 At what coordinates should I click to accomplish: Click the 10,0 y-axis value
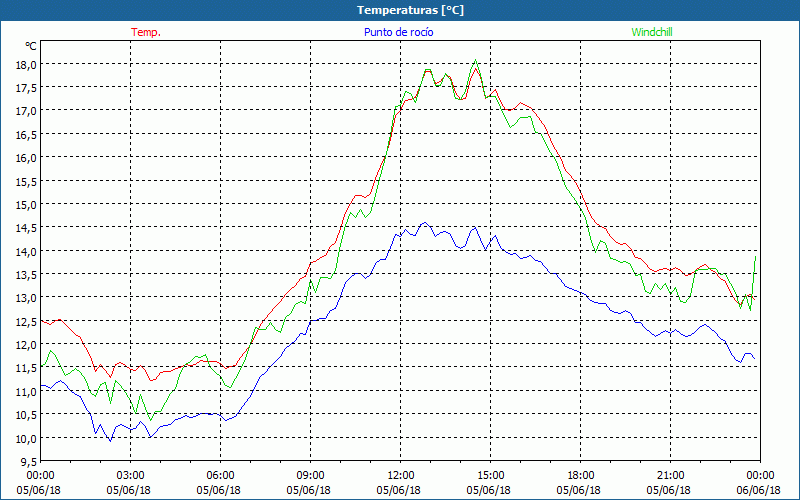click(x=27, y=438)
